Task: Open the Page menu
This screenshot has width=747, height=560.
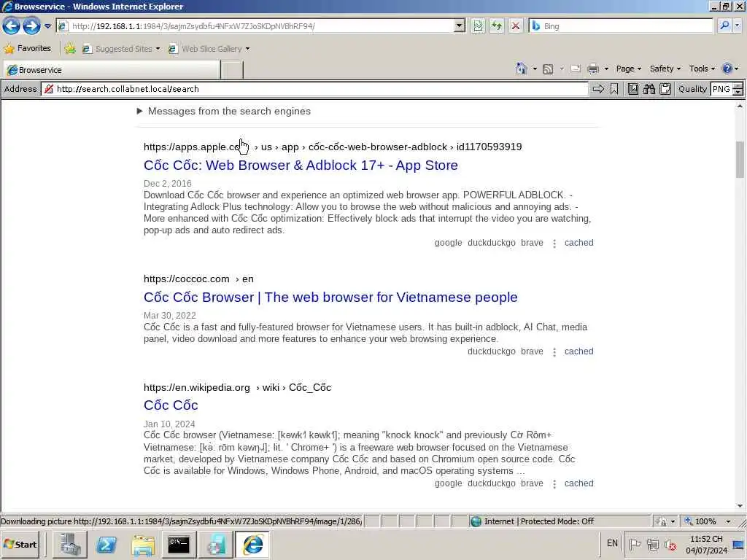Action: click(628, 69)
